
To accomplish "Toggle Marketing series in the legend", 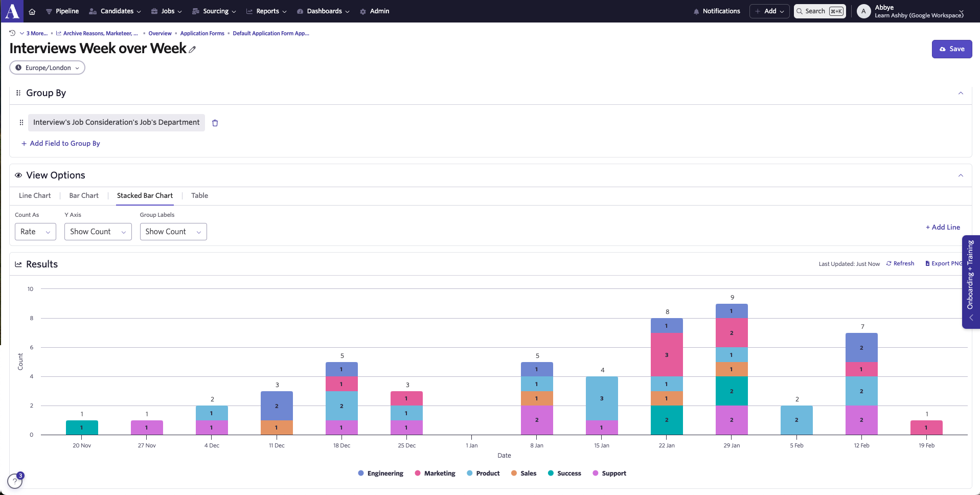I will tap(435, 474).
